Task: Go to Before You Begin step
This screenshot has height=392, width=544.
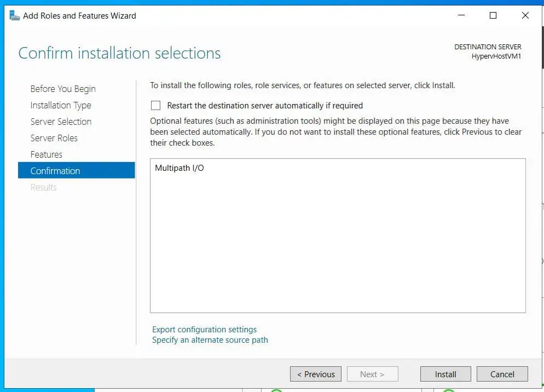Action: coord(63,89)
